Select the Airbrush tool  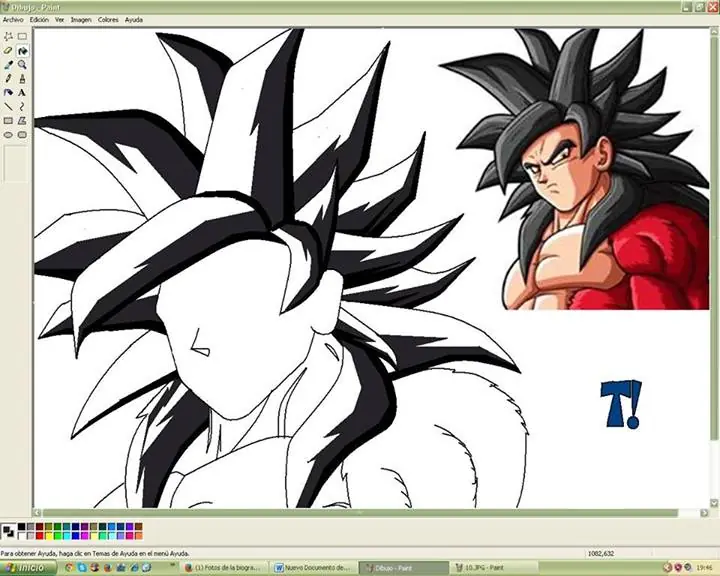click(x=8, y=93)
